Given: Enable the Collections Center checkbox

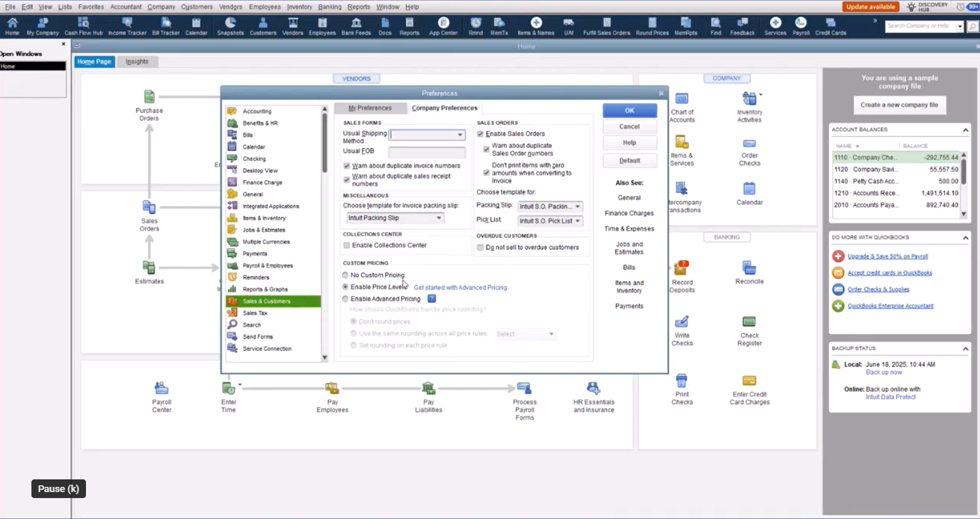Looking at the screenshot, I should [346, 245].
